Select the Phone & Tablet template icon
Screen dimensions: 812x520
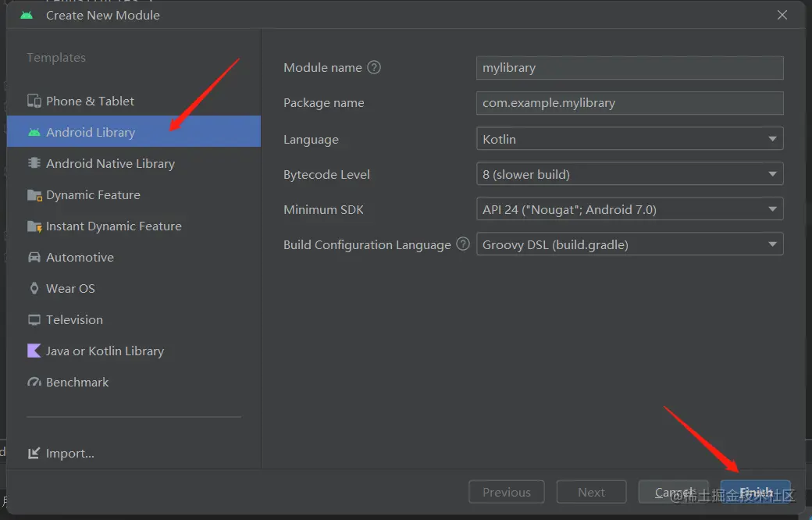click(x=34, y=101)
